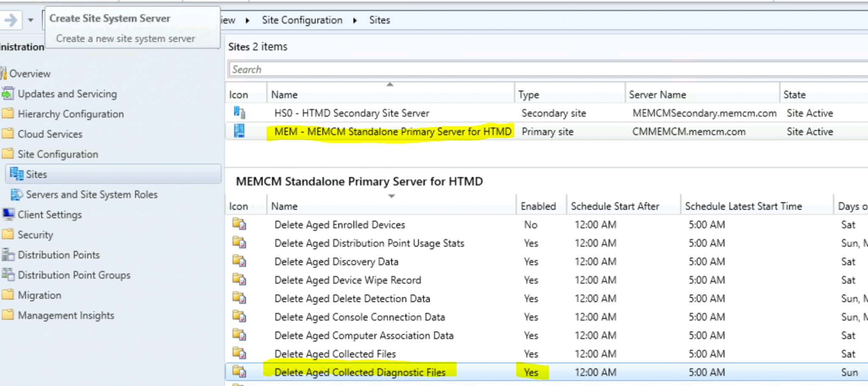Select Delete Aged Console Connection Data task
Viewport: 868px width, 386px height.
pos(546,317)
